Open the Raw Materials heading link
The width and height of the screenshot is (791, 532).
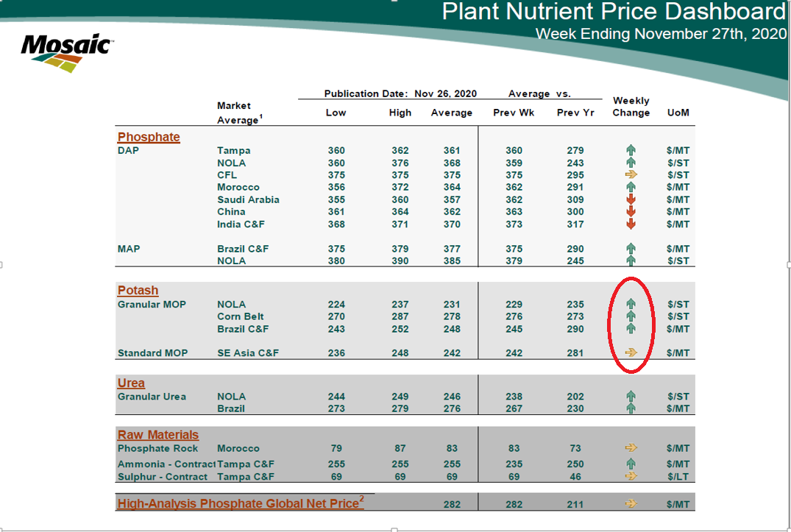pyautogui.click(x=158, y=435)
